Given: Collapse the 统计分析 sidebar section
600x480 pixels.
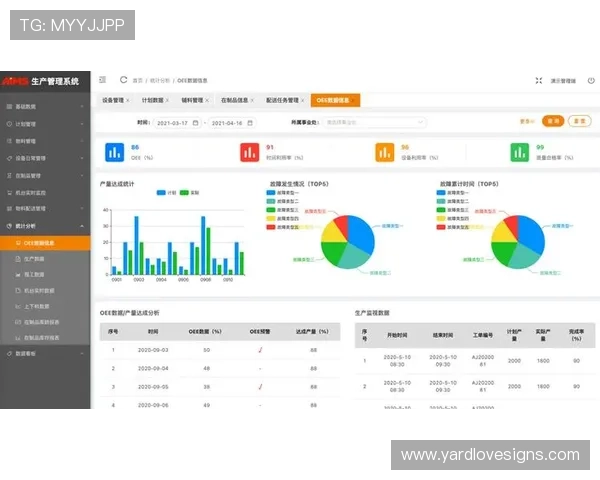Looking at the screenshot, I should pos(47,227).
